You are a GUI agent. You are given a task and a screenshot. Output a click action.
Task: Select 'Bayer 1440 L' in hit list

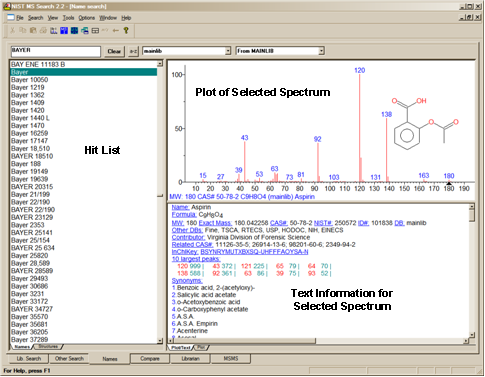pos(83,118)
